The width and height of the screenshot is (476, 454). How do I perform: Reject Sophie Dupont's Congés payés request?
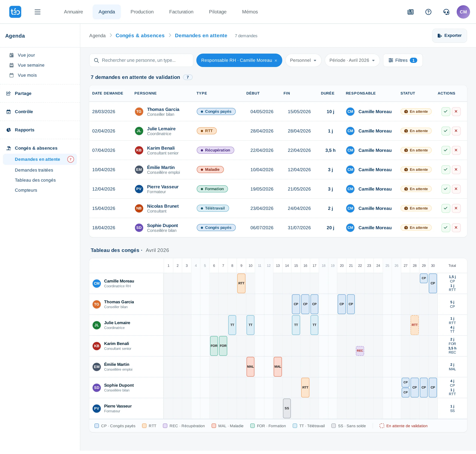click(x=456, y=228)
